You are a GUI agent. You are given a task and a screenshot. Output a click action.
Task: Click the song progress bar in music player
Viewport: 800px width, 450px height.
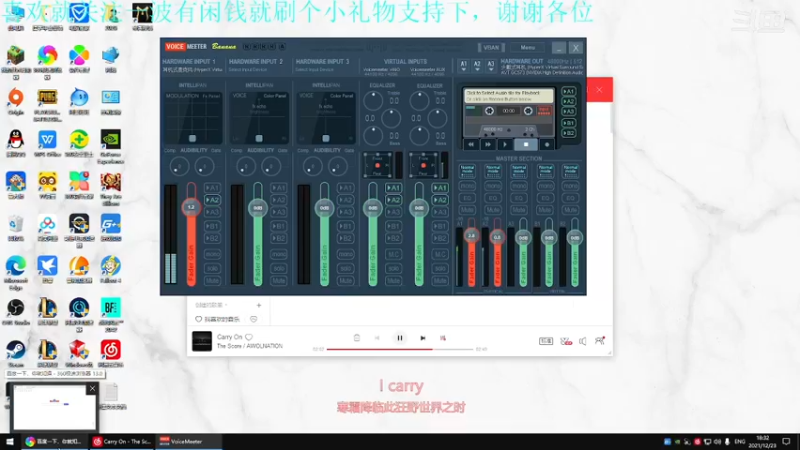(400, 349)
